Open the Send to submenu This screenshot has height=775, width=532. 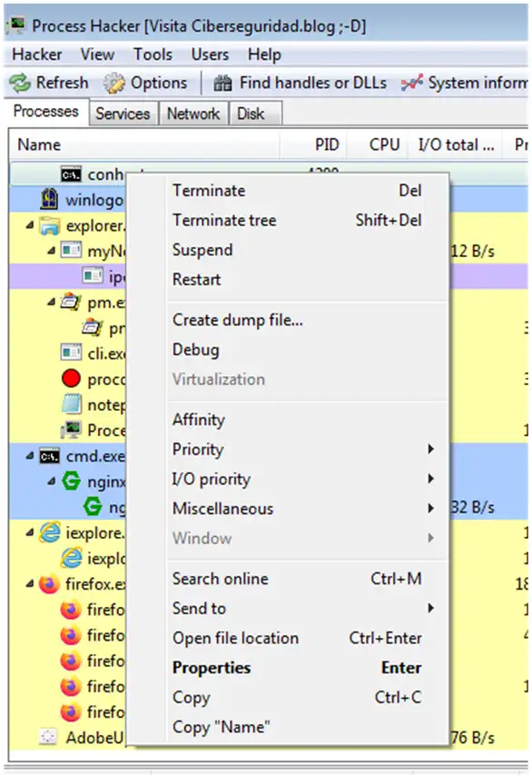307,609
